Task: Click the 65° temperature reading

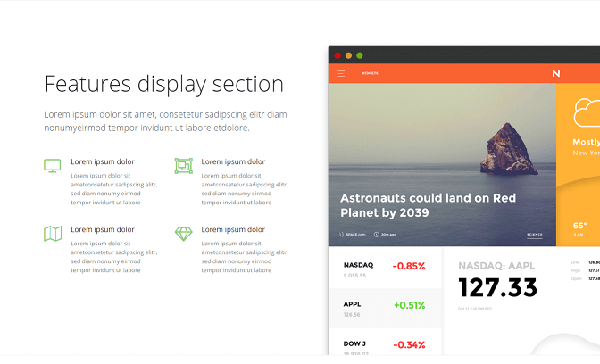Action: [579, 226]
